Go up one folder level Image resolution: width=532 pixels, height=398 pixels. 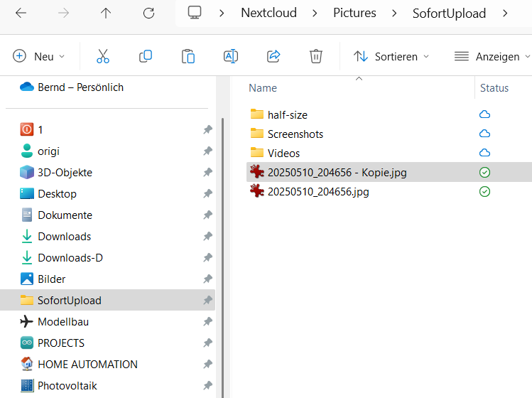point(106,13)
